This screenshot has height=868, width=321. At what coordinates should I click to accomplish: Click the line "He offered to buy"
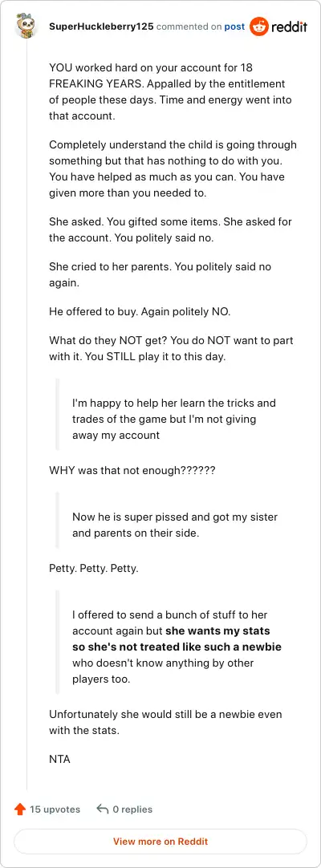point(140,311)
